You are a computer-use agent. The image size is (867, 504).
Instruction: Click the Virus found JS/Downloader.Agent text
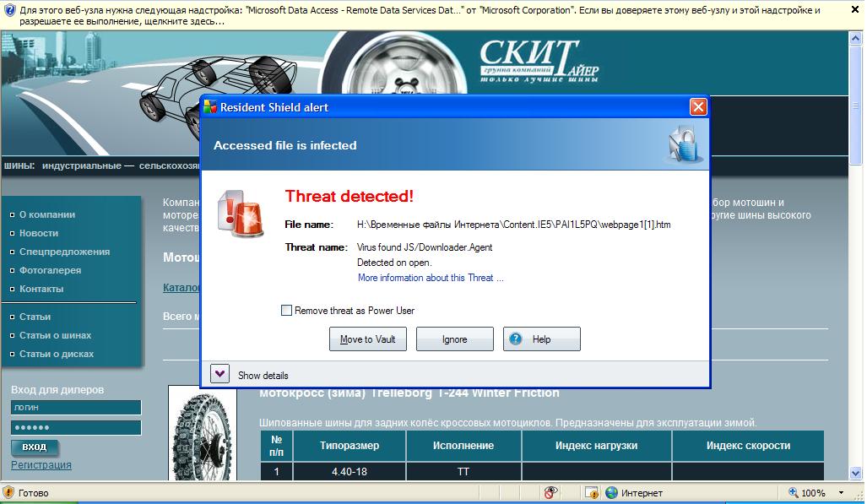[425, 247]
